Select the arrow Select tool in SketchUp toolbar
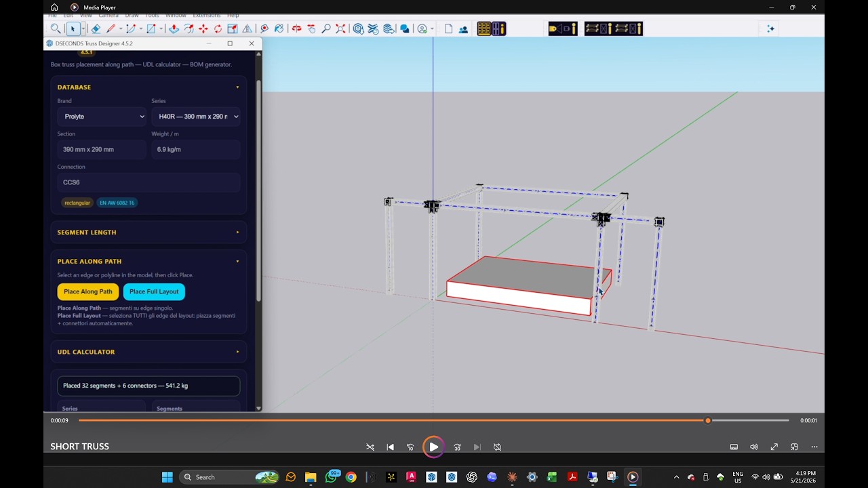 click(73, 28)
